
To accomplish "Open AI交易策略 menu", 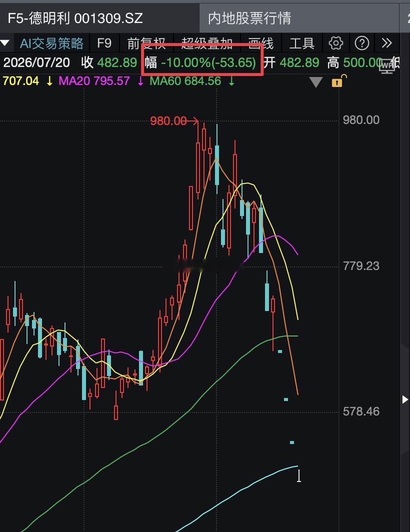I will pyautogui.click(x=51, y=43).
